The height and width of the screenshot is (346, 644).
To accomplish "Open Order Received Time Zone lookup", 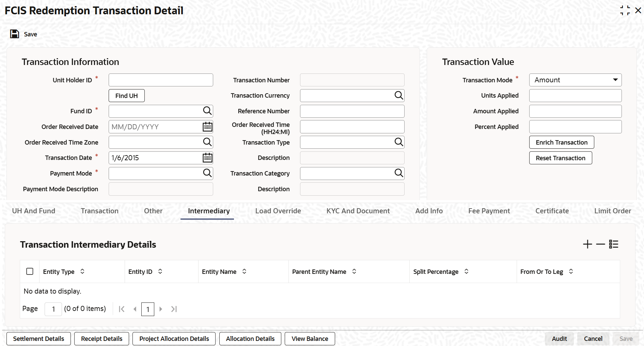I will coord(207,142).
